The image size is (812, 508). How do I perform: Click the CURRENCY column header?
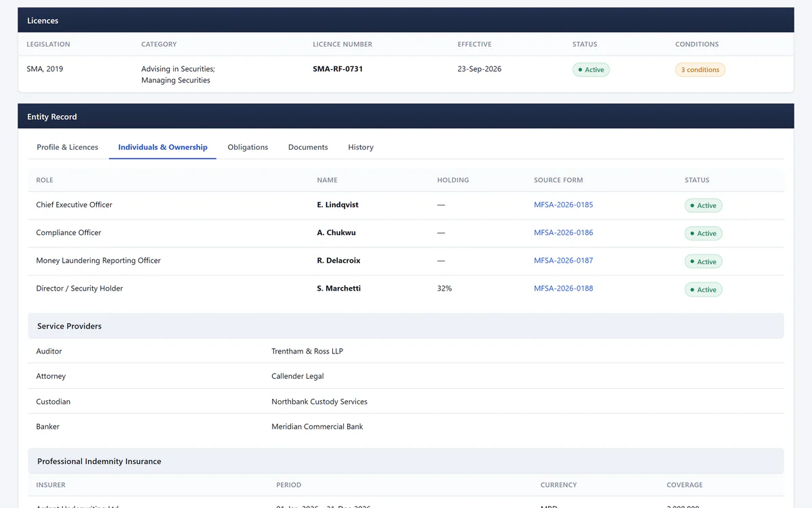[559, 485]
